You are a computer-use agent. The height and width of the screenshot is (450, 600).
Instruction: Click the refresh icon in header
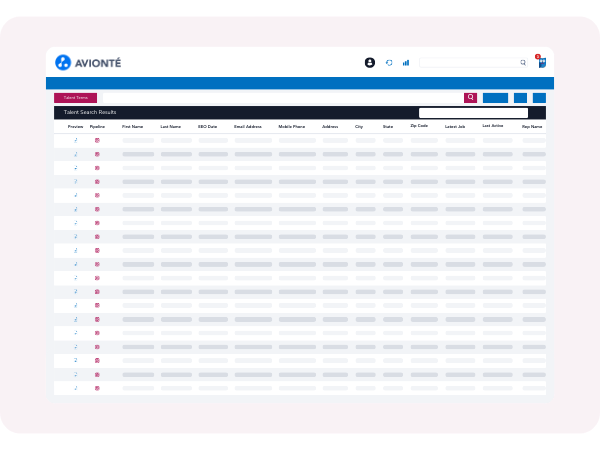(x=389, y=62)
